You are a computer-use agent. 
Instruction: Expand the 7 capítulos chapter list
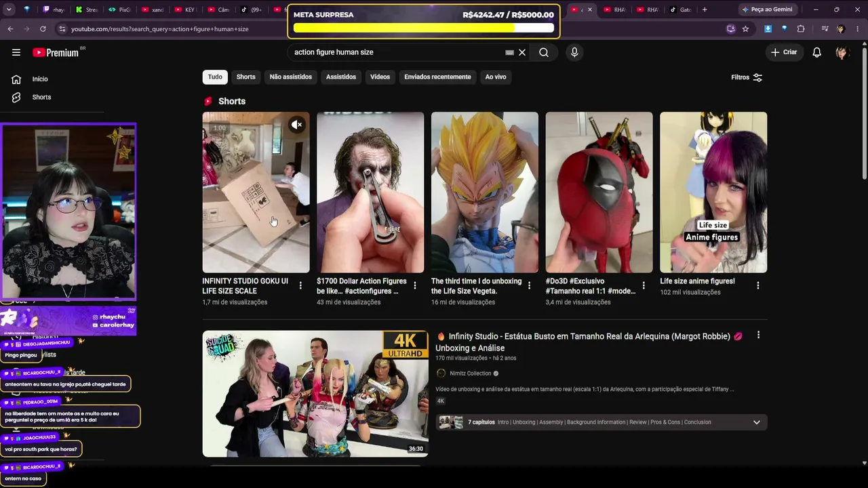757,422
